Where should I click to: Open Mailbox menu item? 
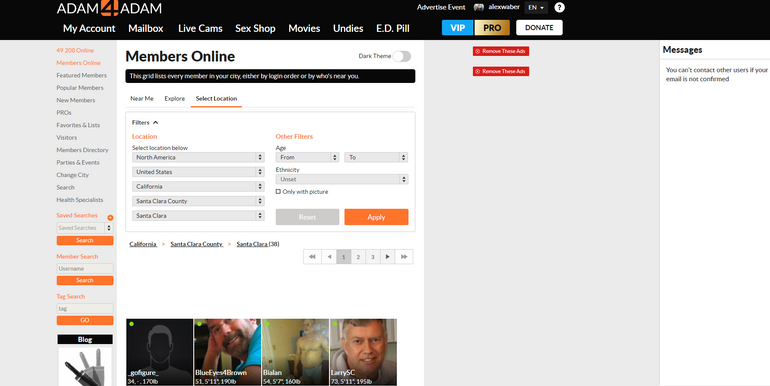146,28
